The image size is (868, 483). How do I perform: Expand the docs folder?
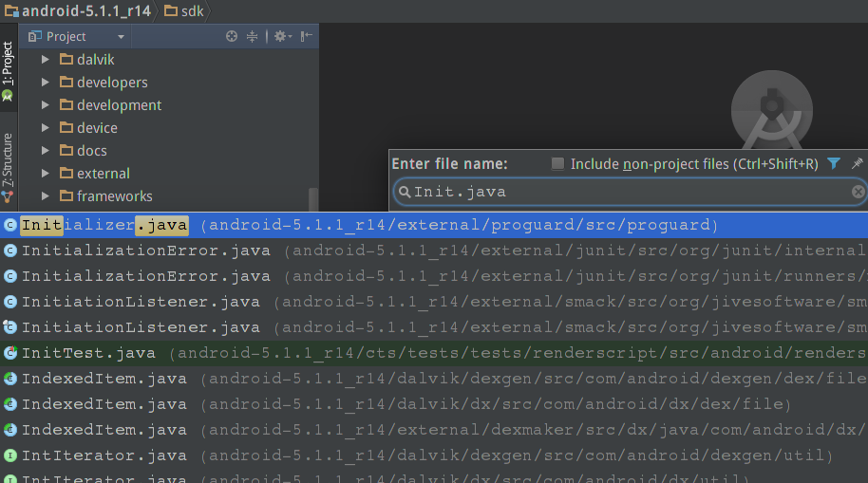46,150
